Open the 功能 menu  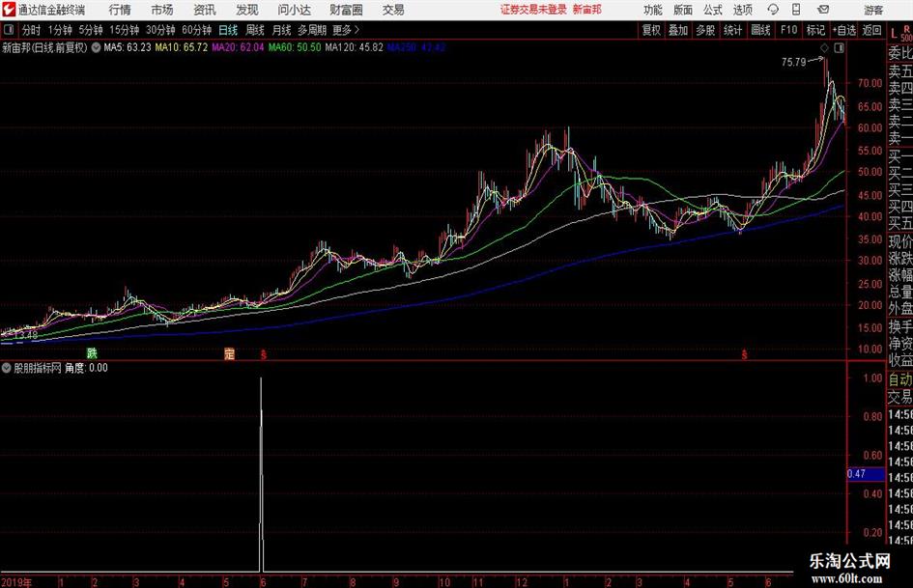653,10
